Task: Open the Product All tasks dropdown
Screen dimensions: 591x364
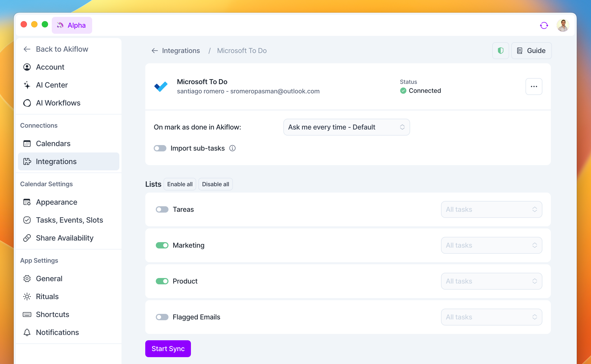Action: pos(491,281)
